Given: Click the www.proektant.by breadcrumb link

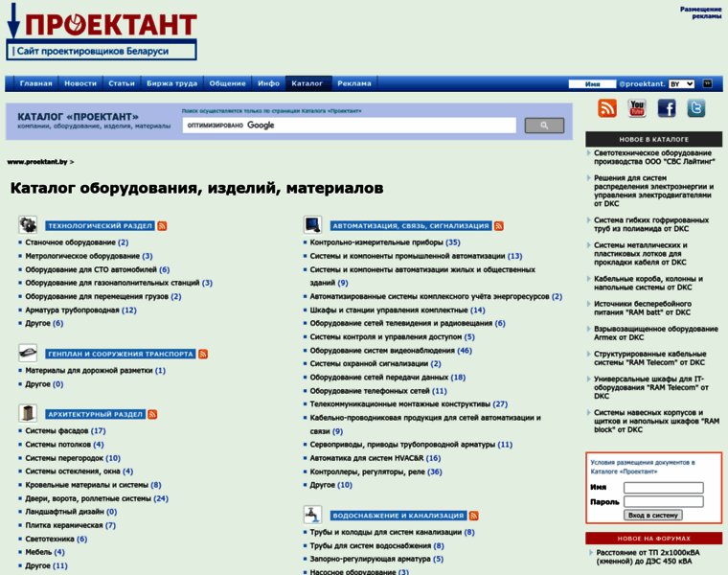Looking at the screenshot, I should (x=37, y=162).
